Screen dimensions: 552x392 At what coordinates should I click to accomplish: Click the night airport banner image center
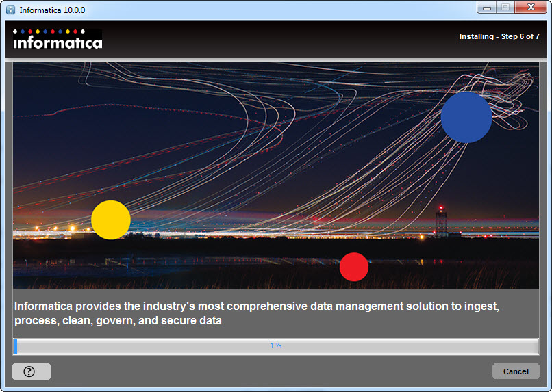pyautogui.click(x=276, y=176)
